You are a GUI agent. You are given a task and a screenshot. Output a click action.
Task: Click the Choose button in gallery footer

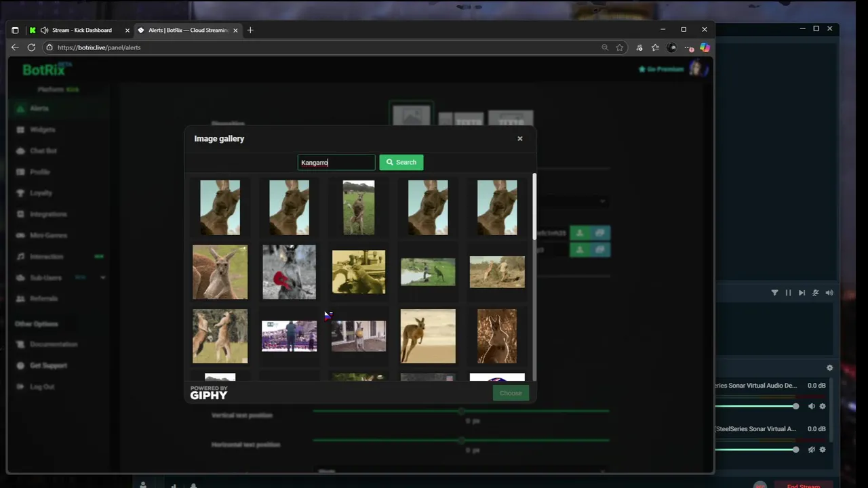(x=511, y=393)
